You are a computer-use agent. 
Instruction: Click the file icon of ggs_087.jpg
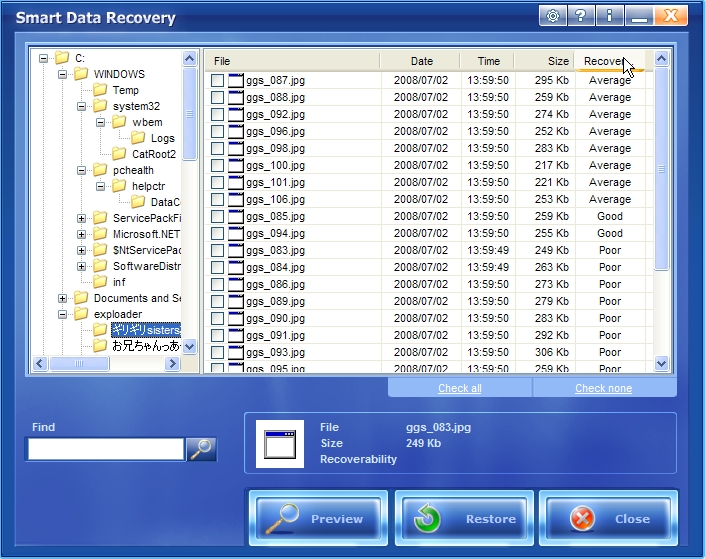pos(236,80)
